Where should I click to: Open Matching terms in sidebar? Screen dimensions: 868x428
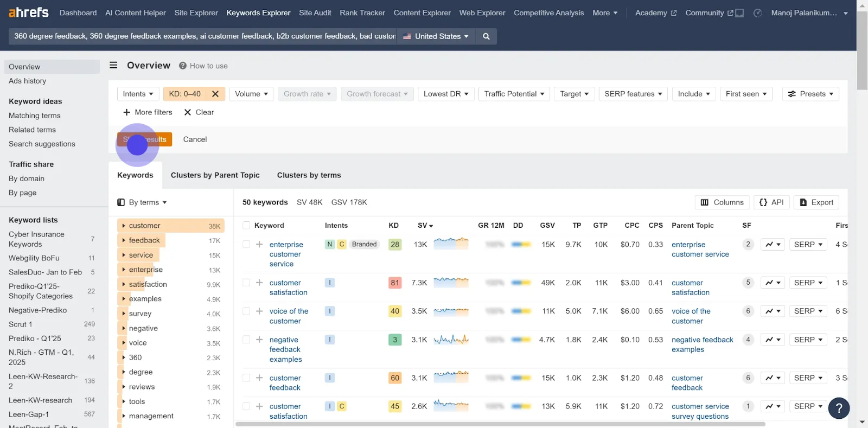pyautogui.click(x=35, y=116)
